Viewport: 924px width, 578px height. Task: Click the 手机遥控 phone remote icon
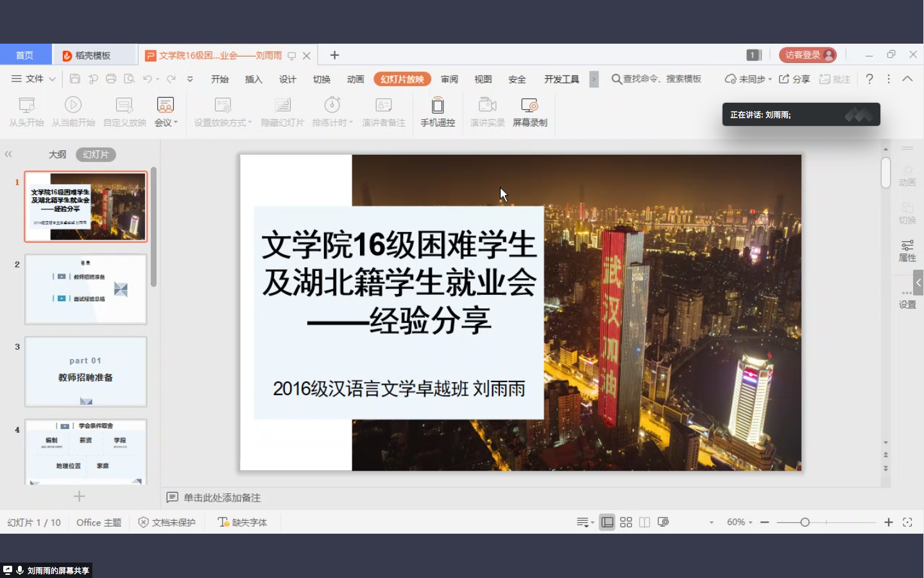pyautogui.click(x=438, y=105)
